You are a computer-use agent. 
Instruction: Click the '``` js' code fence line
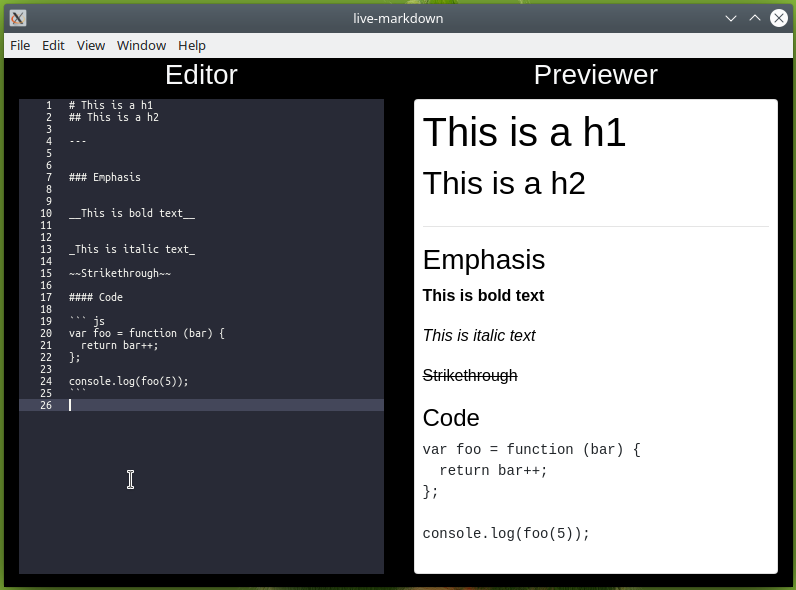point(87,321)
